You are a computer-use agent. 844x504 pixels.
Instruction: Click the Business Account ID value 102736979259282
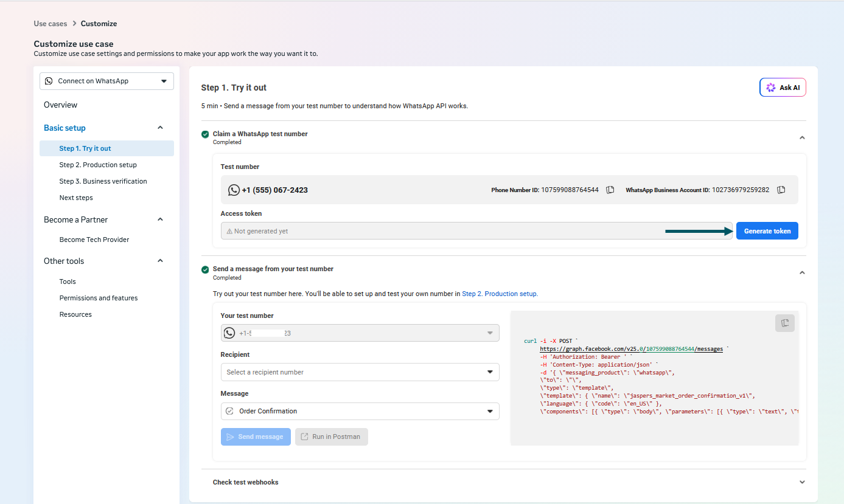(741, 190)
